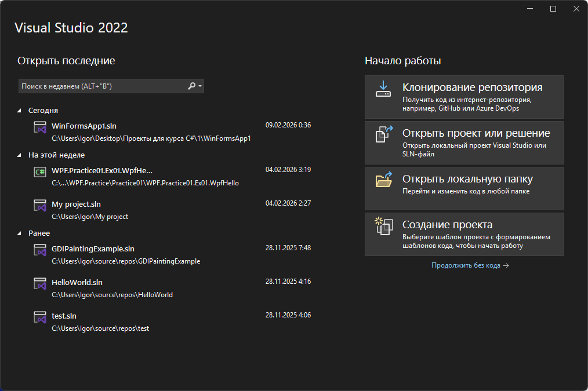The width and height of the screenshot is (588, 391).
Task: Collapse the Сегодня group
Action: click(x=19, y=111)
